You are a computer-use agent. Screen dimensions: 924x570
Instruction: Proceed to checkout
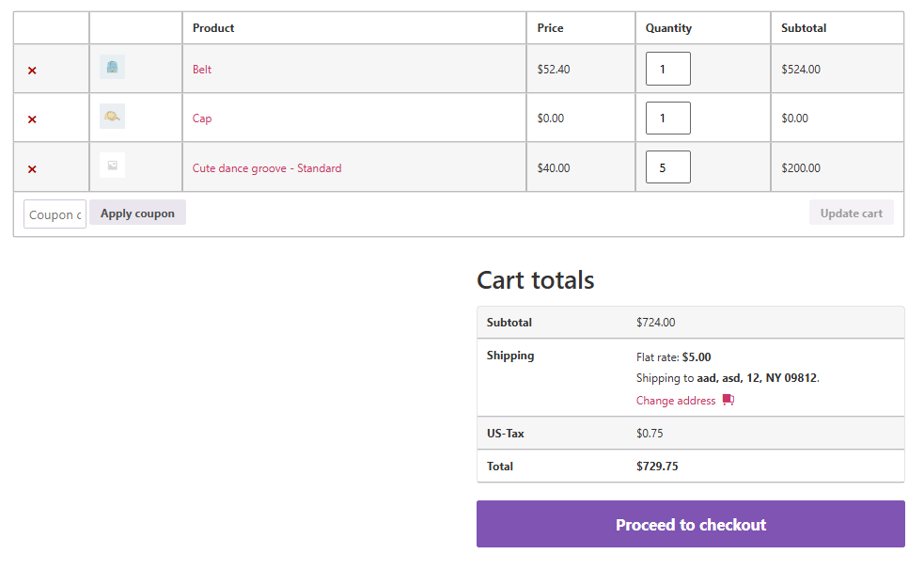(690, 525)
